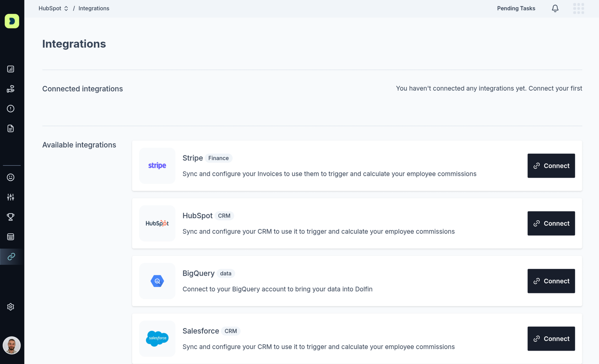599x364 pixels.
Task: Click the Dolfin app logo
Action: click(12, 21)
